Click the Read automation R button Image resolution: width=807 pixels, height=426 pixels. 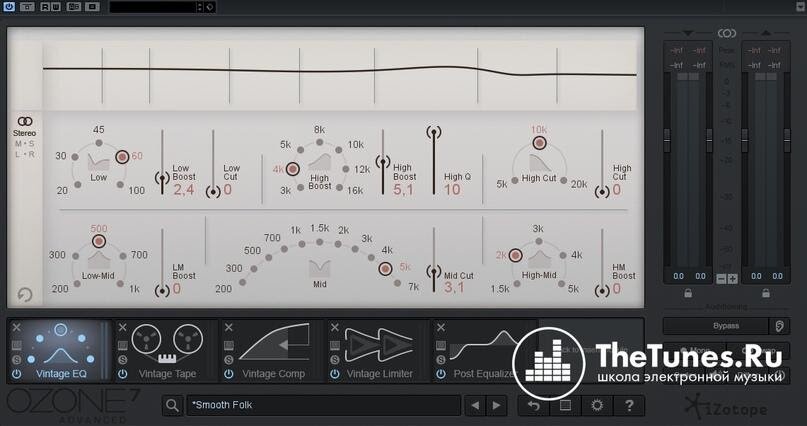pos(44,7)
